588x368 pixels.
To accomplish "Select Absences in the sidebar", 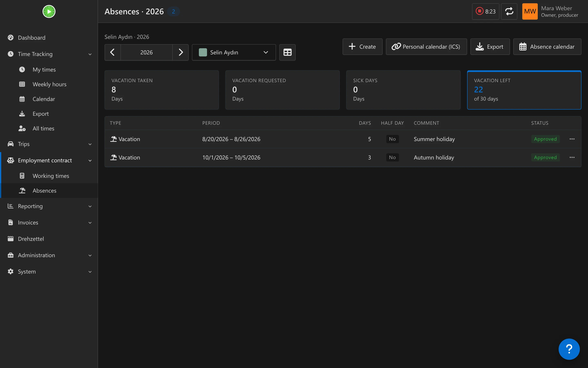I will 49,191.
